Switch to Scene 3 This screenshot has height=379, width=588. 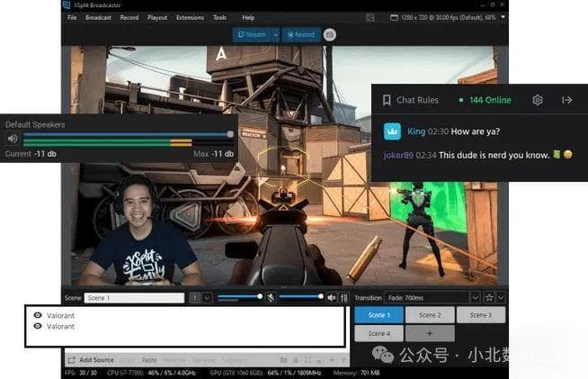point(481,315)
